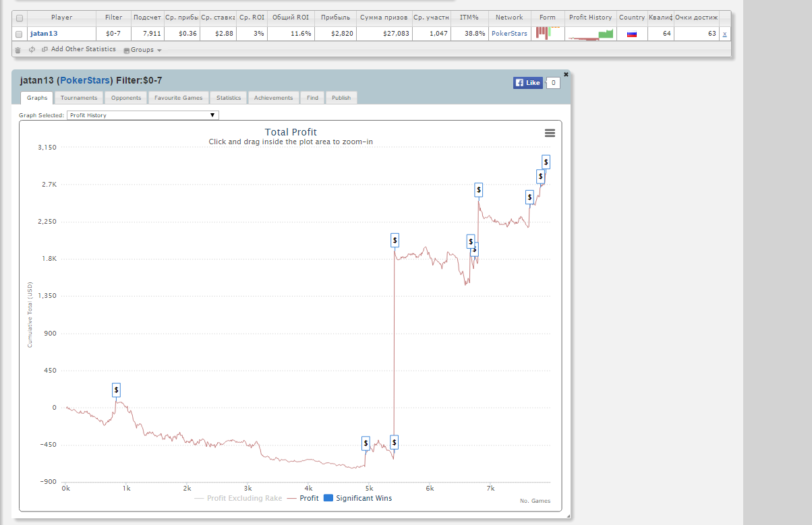Sort by the Прибыль column header
The width and height of the screenshot is (812, 525).
coord(335,18)
